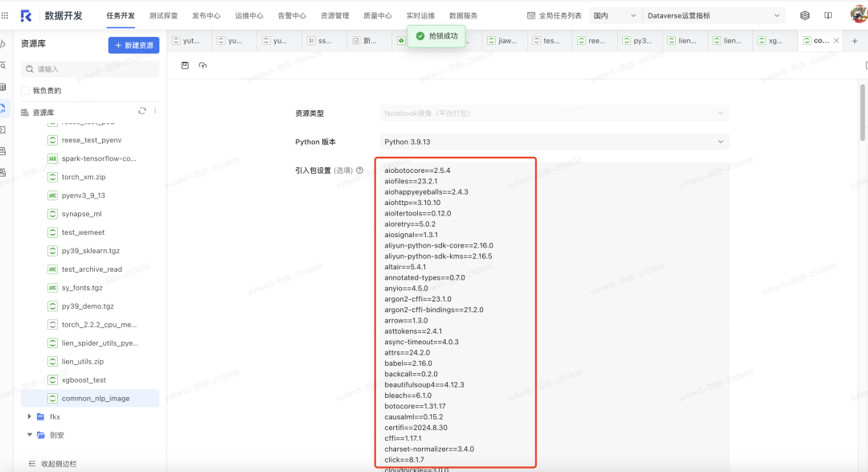Open the Dataverse运营指标 project dropdown
This screenshot has width=868, height=472.
click(x=713, y=15)
